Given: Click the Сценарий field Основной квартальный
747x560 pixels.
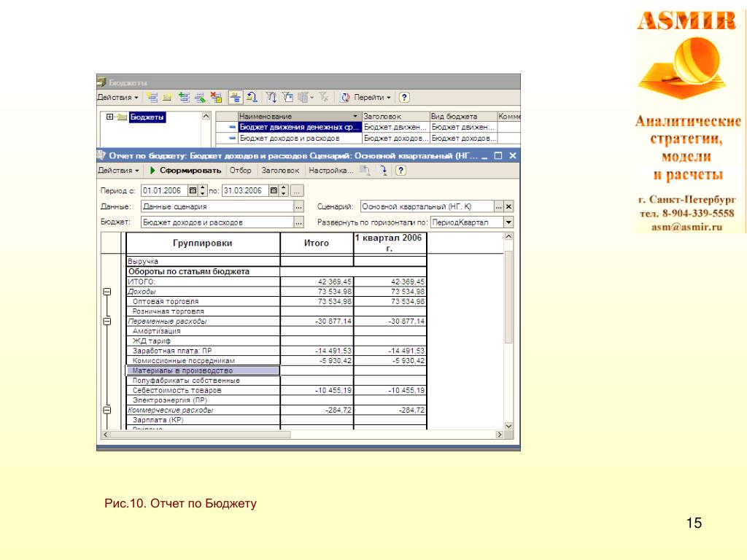Looking at the screenshot, I should pos(427,206).
